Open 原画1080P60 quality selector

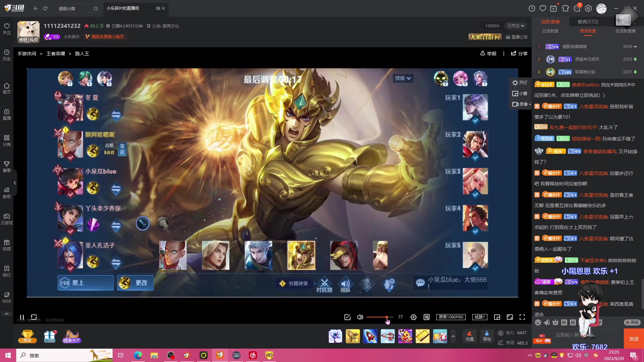coord(451,317)
